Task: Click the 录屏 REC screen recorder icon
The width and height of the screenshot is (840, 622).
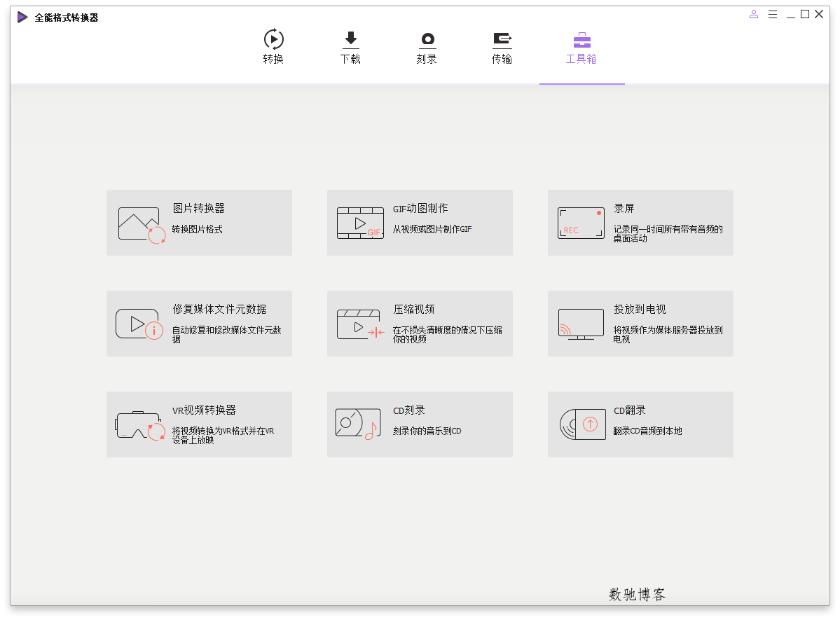Action: [581, 223]
